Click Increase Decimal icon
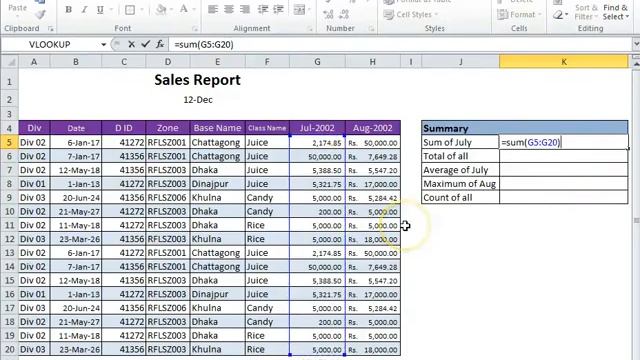The width and height of the screenshot is (640, 360). (x=328, y=15)
